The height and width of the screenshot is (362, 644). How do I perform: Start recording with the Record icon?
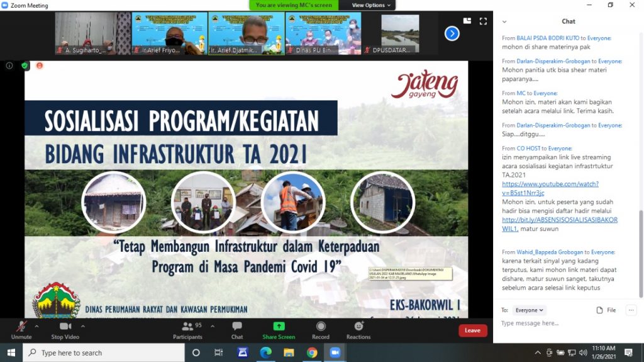(321, 327)
